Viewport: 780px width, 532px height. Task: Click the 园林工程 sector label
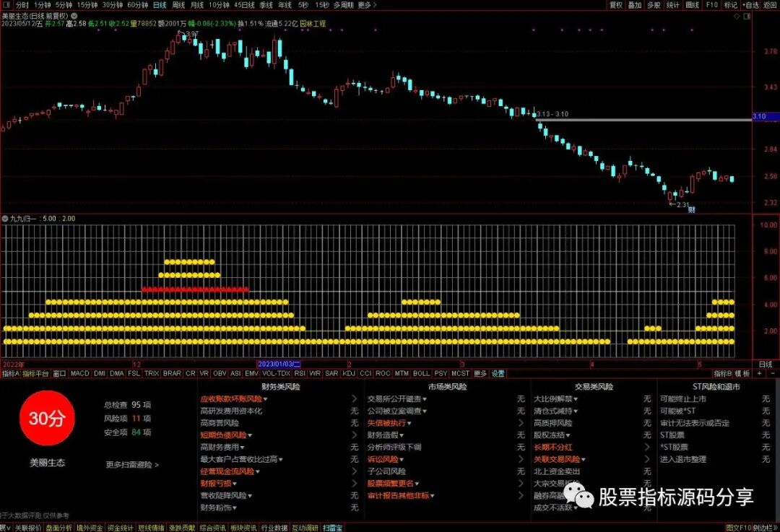click(313, 24)
